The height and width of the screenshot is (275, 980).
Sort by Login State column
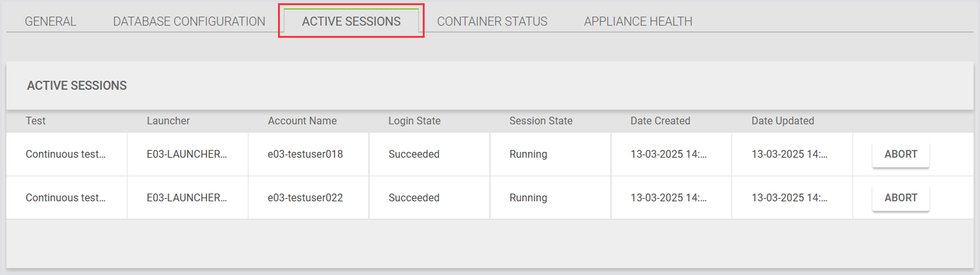pyautogui.click(x=414, y=121)
